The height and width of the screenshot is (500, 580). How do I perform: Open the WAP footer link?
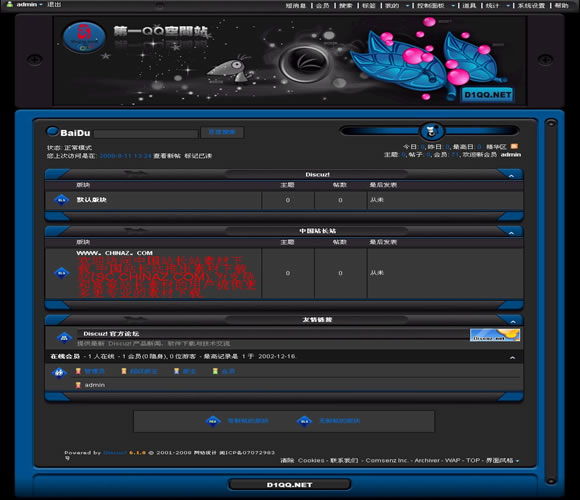453,460
